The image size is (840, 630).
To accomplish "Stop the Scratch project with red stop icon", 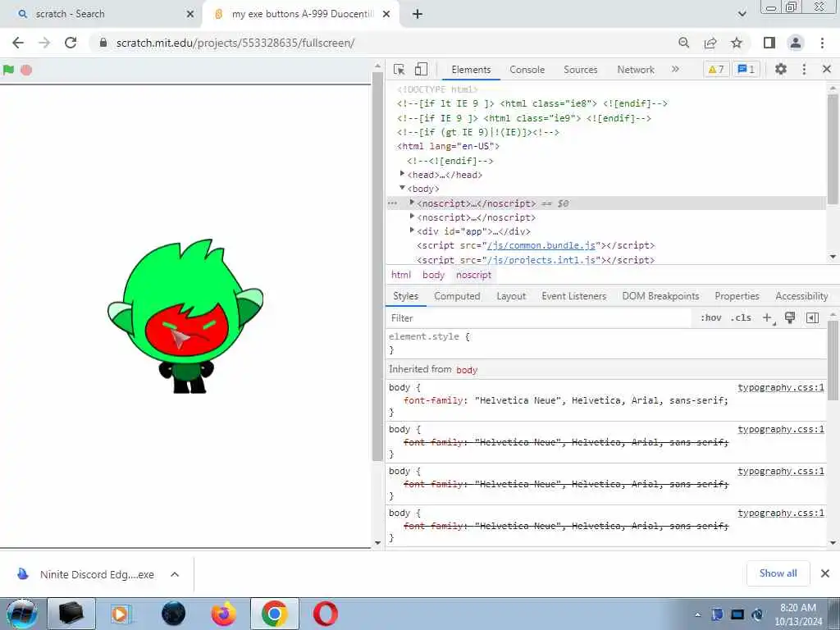I will [x=26, y=70].
